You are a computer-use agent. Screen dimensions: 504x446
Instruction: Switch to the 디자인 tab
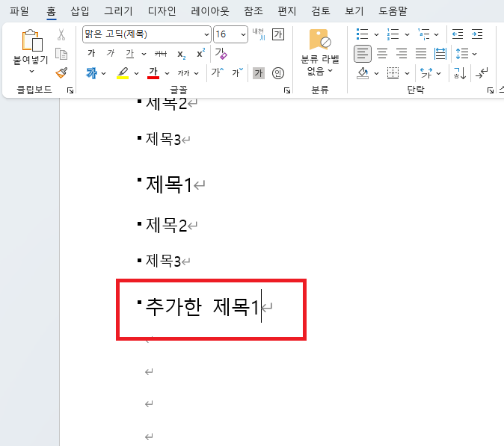[162, 11]
